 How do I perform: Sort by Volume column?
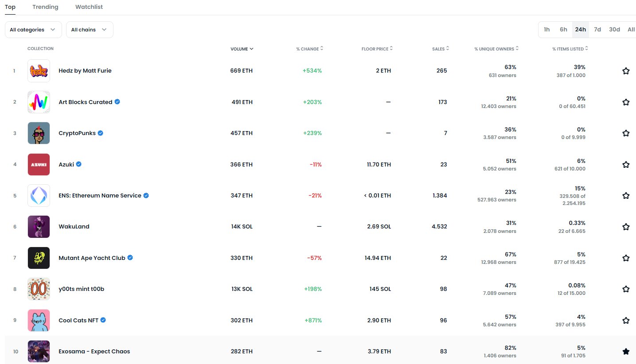pyautogui.click(x=242, y=49)
